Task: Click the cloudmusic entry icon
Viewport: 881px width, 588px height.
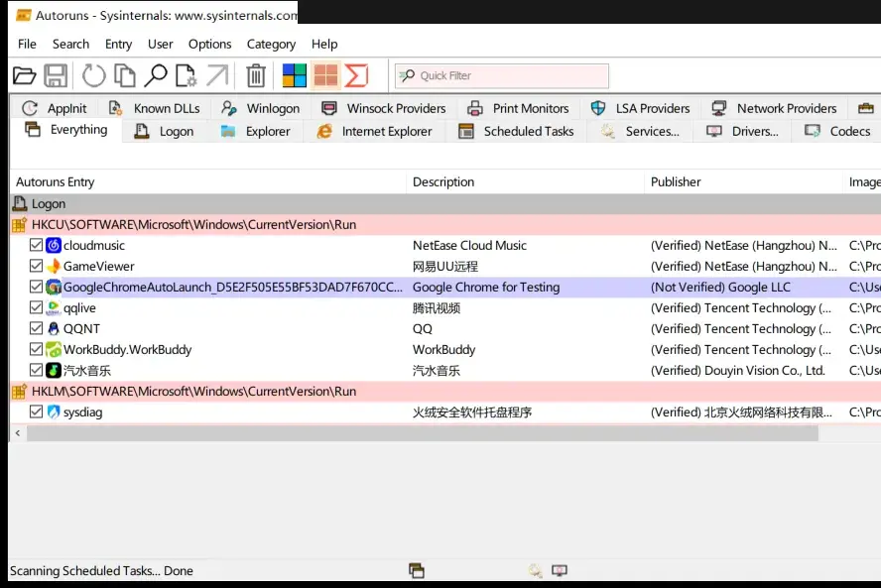Action: 54,245
